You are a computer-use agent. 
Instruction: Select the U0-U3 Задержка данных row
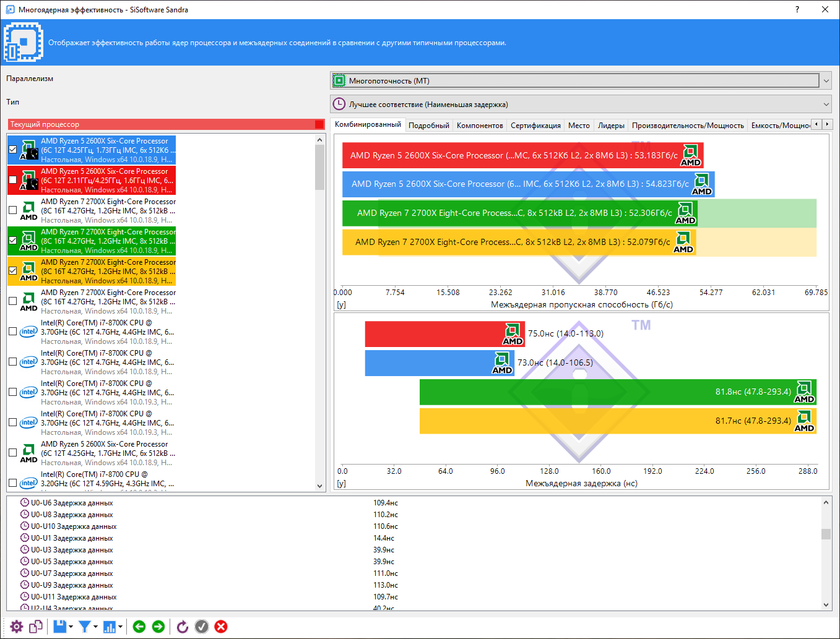tap(412, 550)
